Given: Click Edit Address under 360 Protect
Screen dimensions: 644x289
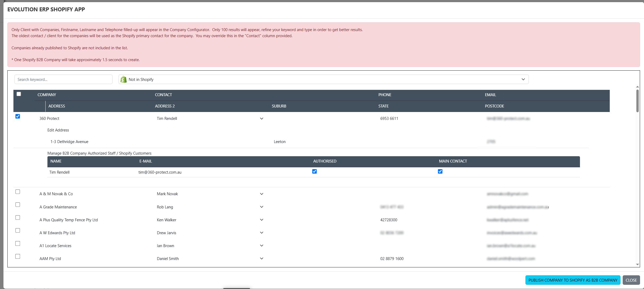Looking at the screenshot, I should click(x=58, y=130).
